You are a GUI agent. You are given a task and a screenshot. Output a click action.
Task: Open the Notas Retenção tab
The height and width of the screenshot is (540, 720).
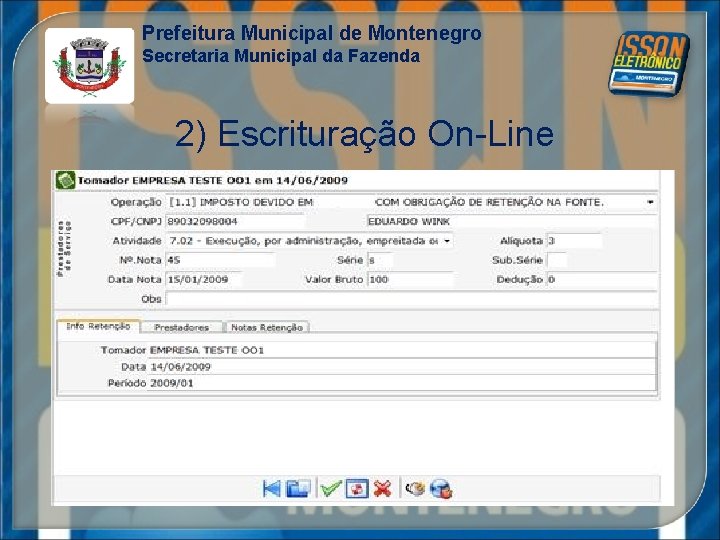[x=267, y=327]
